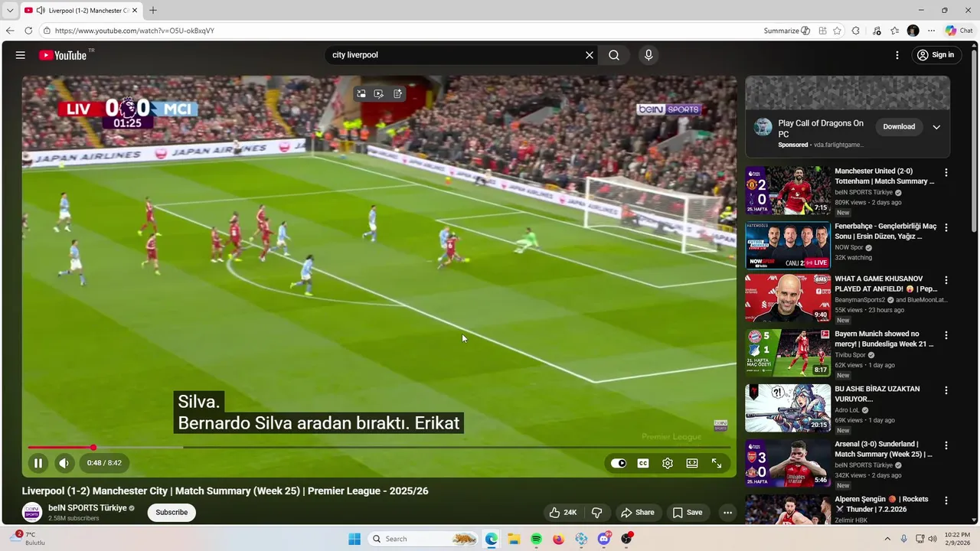Viewport: 980px width, 551px height.
Task: Open options for Fenerbahçe Gençlerbirliği video
Action: (946, 228)
